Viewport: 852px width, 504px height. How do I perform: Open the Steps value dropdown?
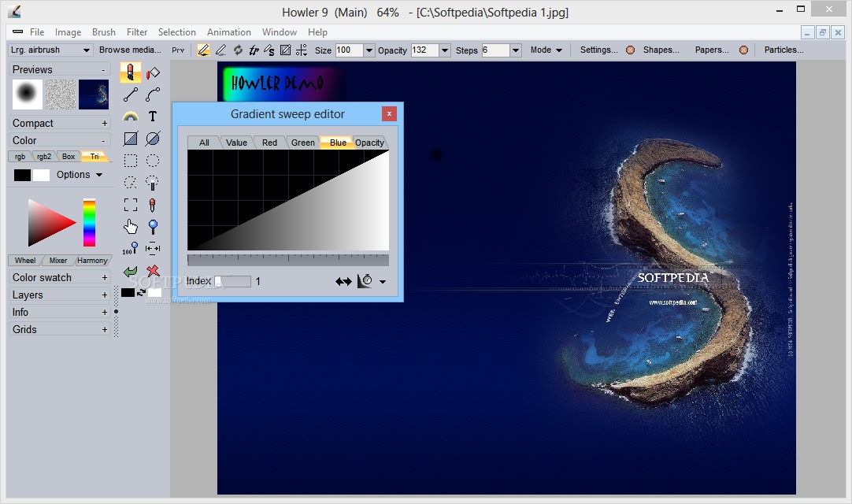point(516,50)
